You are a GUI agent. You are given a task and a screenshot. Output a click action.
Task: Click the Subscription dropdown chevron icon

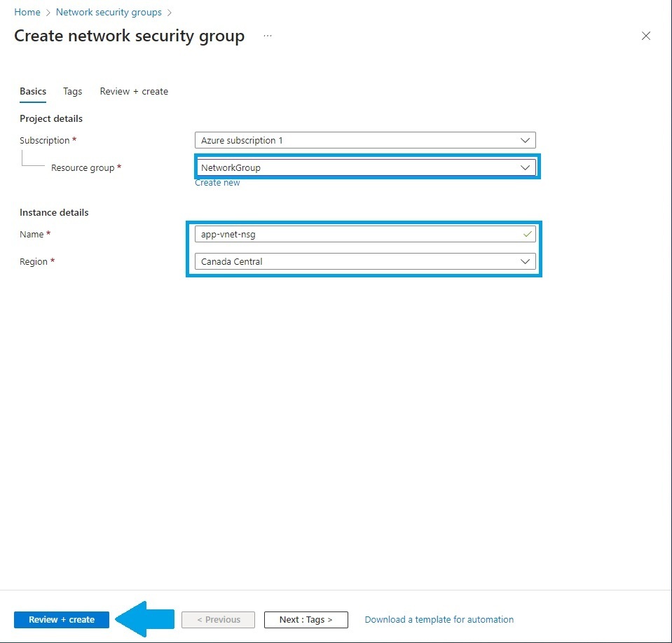(x=525, y=139)
